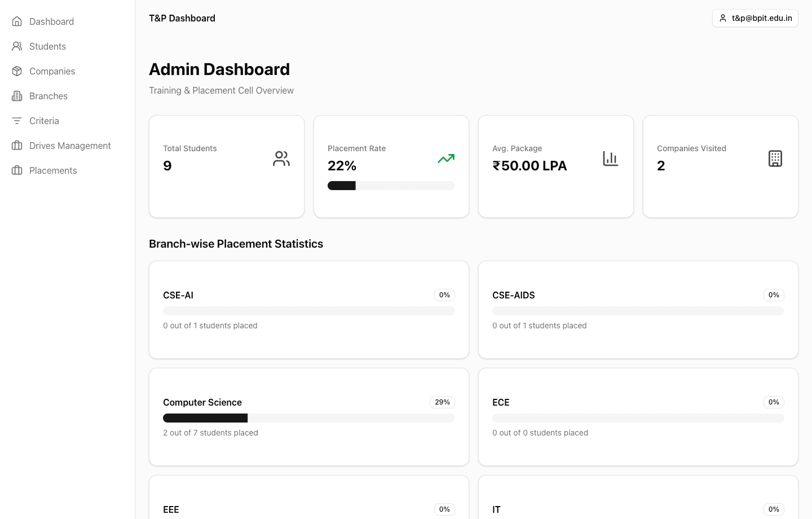Select Drives Management in sidebar
Screen dimensions: 812x519
point(68,146)
